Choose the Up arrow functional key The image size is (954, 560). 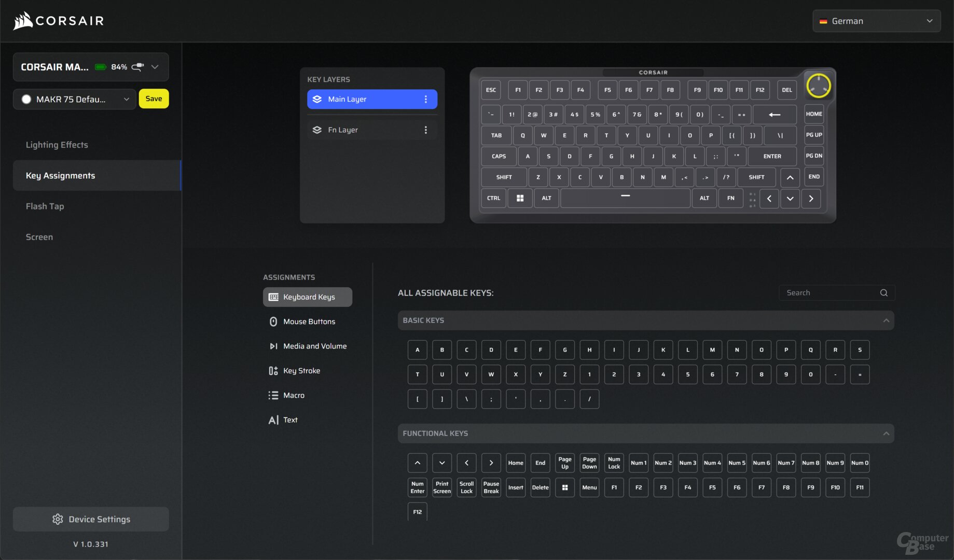[x=418, y=463]
